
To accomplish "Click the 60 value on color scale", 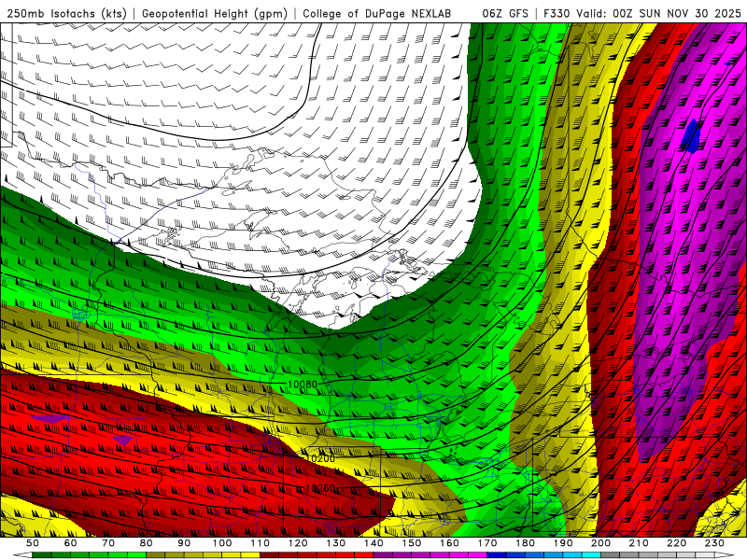I will (x=70, y=543).
